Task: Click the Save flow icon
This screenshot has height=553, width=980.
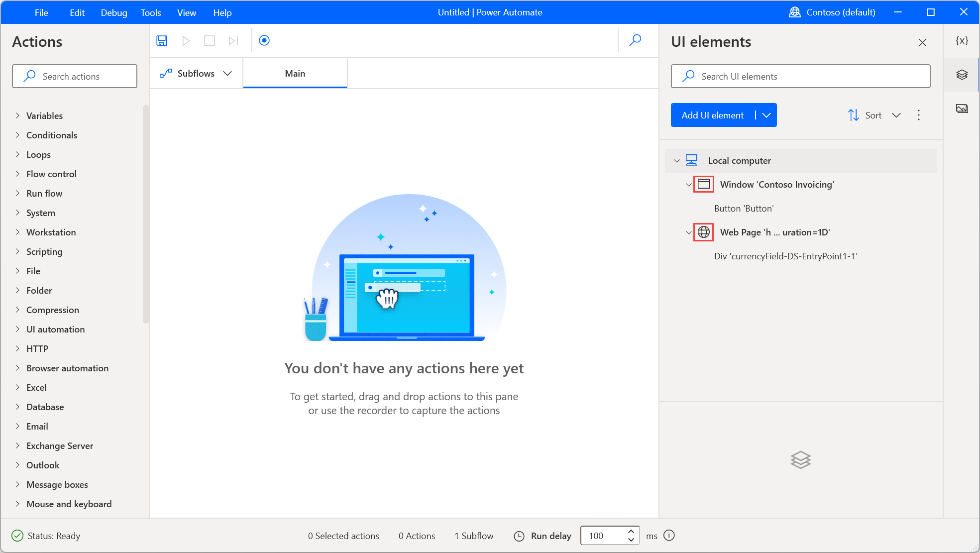Action: [x=162, y=40]
